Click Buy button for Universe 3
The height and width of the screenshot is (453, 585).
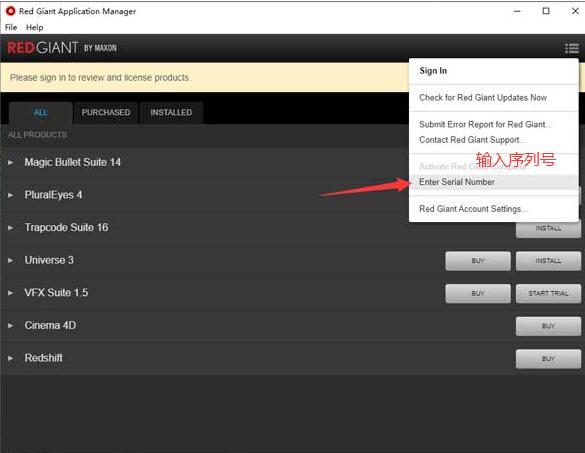(478, 261)
